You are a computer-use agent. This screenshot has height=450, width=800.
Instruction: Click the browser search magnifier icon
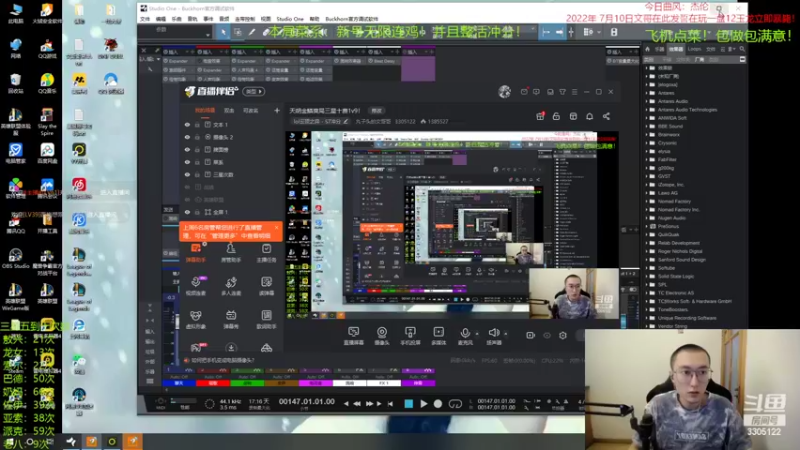(742, 49)
